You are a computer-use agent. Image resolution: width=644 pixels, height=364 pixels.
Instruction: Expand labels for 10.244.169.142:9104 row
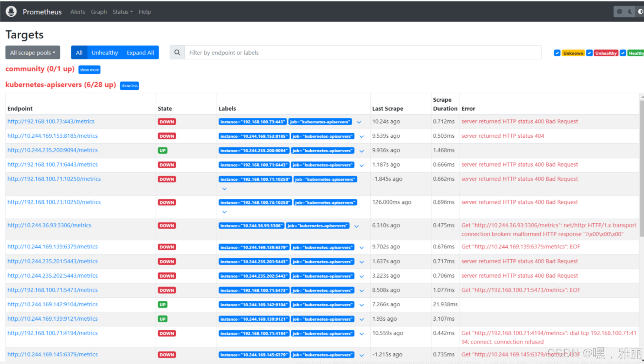click(361, 305)
